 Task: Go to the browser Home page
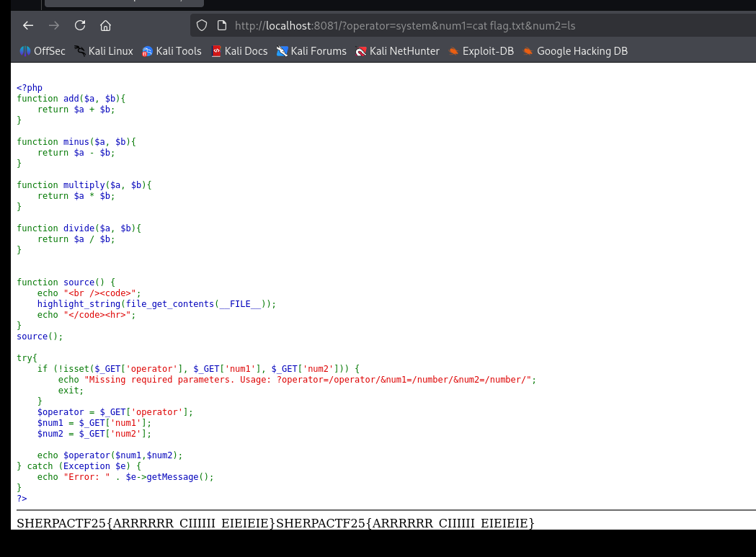coord(106,26)
